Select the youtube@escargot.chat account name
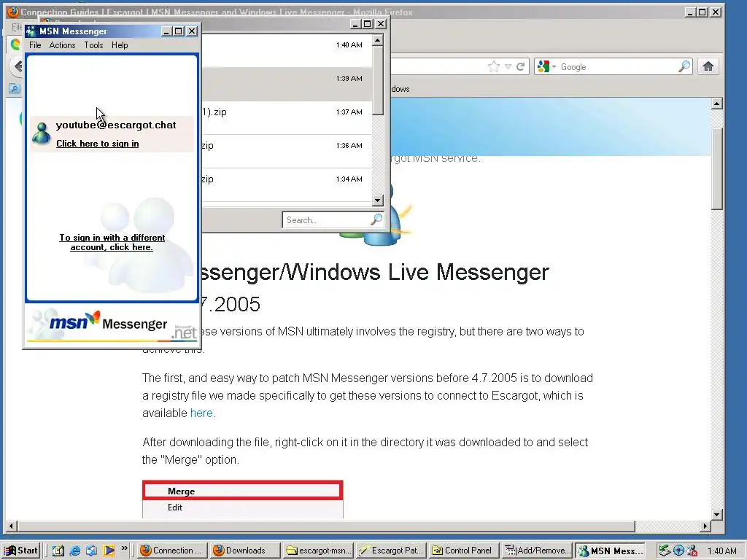This screenshot has height=560, width=747. coord(116,125)
